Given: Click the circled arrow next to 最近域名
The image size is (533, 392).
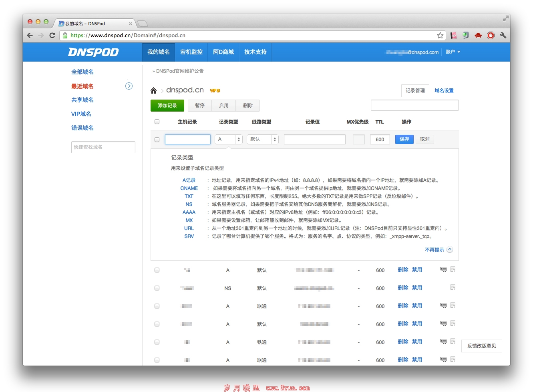Looking at the screenshot, I should click(x=129, y=86).
